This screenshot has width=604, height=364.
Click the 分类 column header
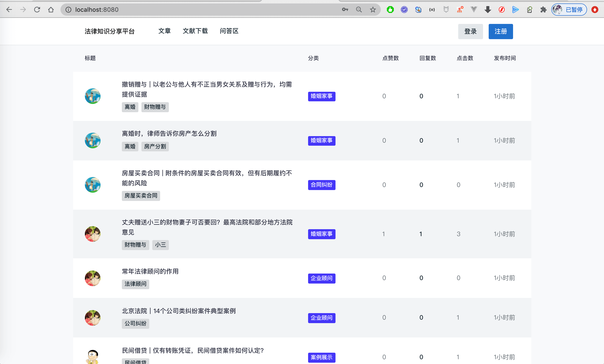pos(314,58)
